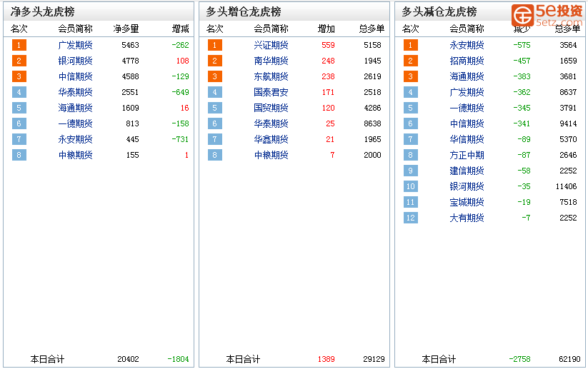Viewport: 588px width, 369px height.
Task: Open 中信期货 link in 净多头龙虎榜
Action: tap(75, 77)
